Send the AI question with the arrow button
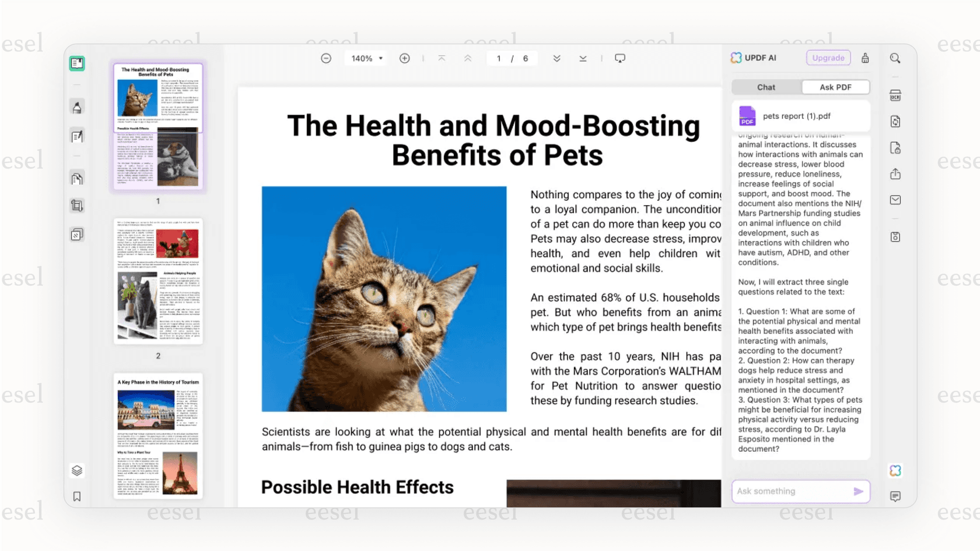Screen dimensions: 980x551 click(858, 492)
